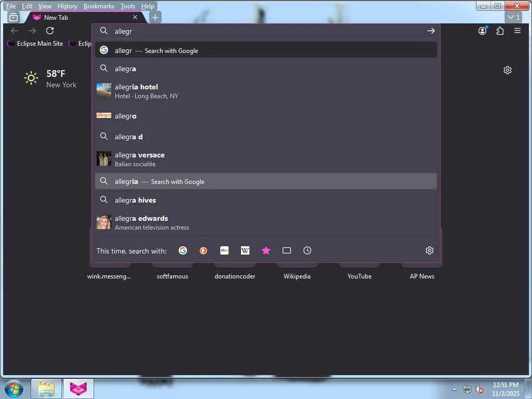Select 'allegria — Search with Google' suggestion
The width and height of the screenshot is (532, 399).
point(266,181)
